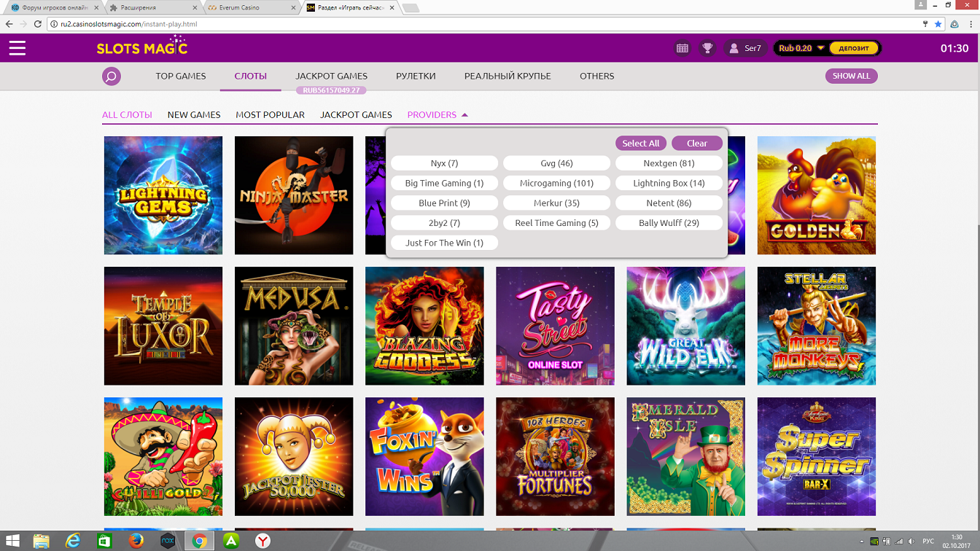Toggle the Merkur (35) provider filter
The width and height of the screenshot is (980, 551).
[556, 203]
